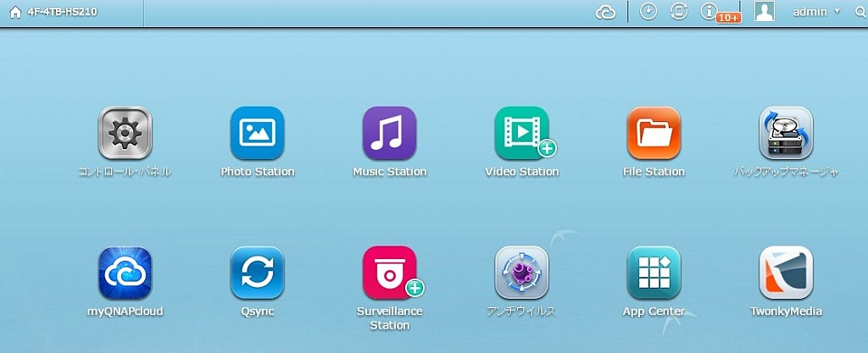
Task: Click the myQNAPcloud label
Action: tap(125, 312)
